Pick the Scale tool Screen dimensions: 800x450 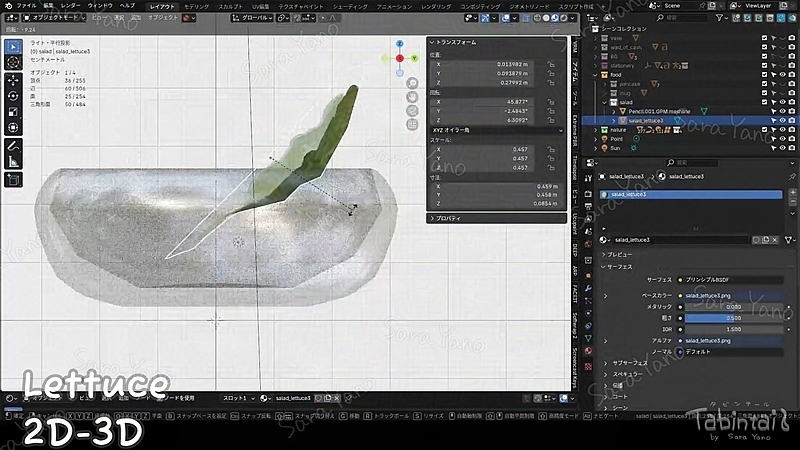pos(13,112)
